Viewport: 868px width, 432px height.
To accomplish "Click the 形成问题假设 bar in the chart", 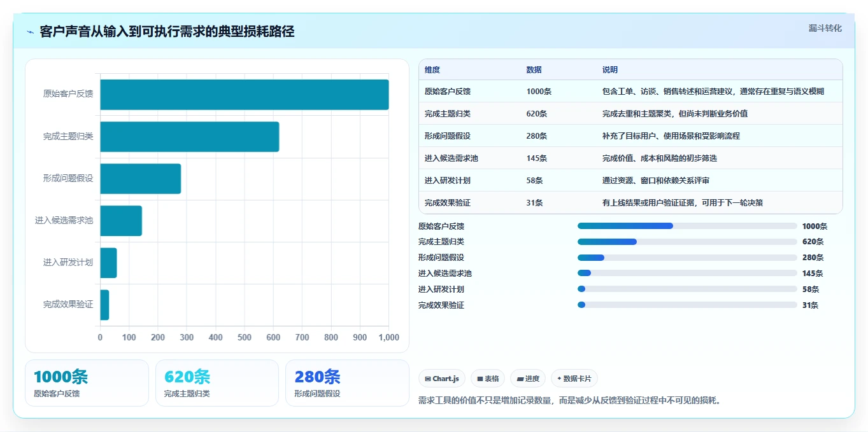I will coord(141,179).
